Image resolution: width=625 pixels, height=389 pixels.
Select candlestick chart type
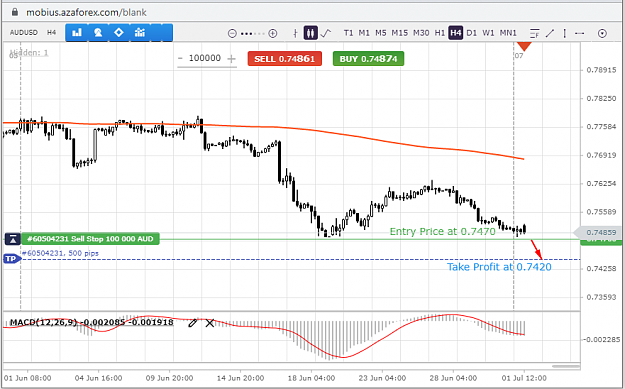[x=311, y=33]
